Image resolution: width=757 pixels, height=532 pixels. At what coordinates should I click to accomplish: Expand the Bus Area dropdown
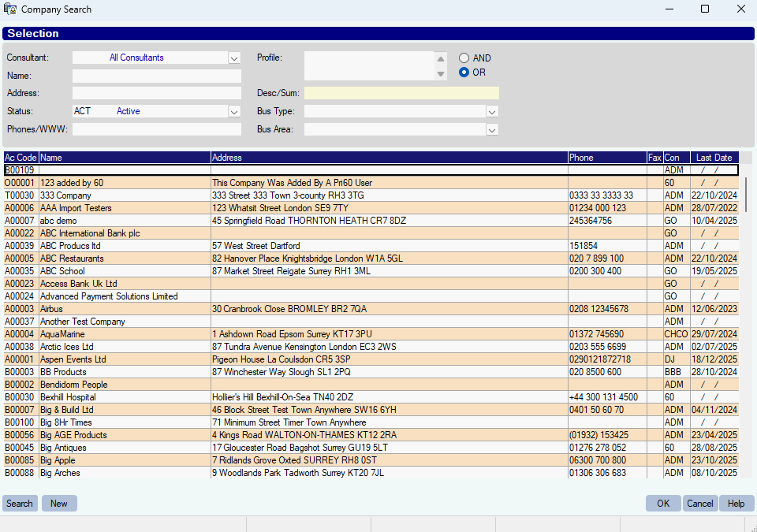pos(492,130)
